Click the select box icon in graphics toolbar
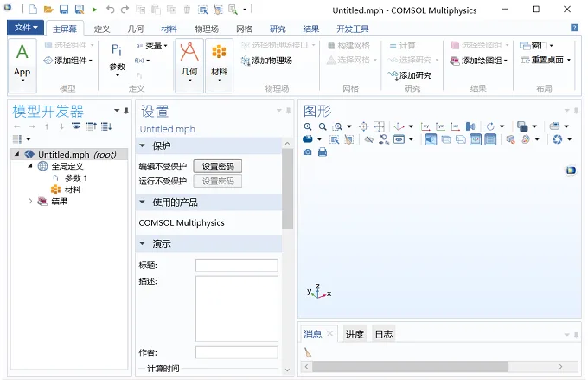The width and height of the screenshot is (588, 380). point(334,139)
